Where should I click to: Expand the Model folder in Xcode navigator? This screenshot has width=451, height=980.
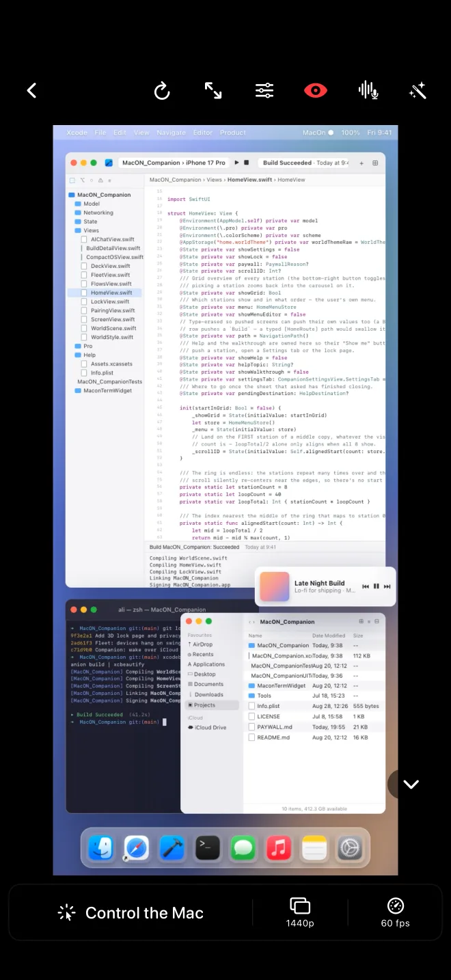[x=87, y=204]
